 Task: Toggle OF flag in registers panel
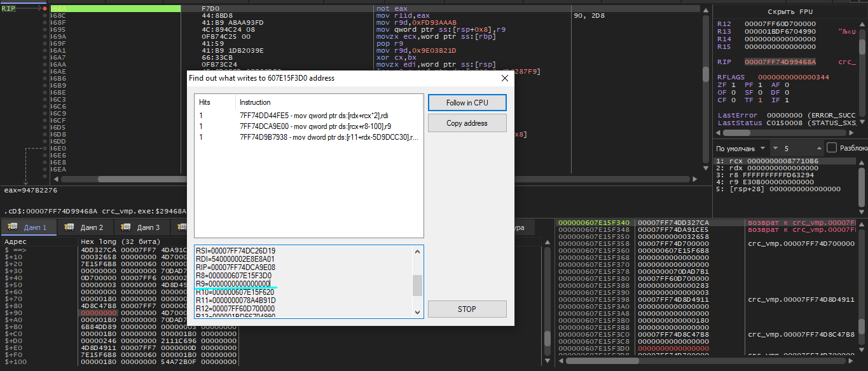coord(726,92)
